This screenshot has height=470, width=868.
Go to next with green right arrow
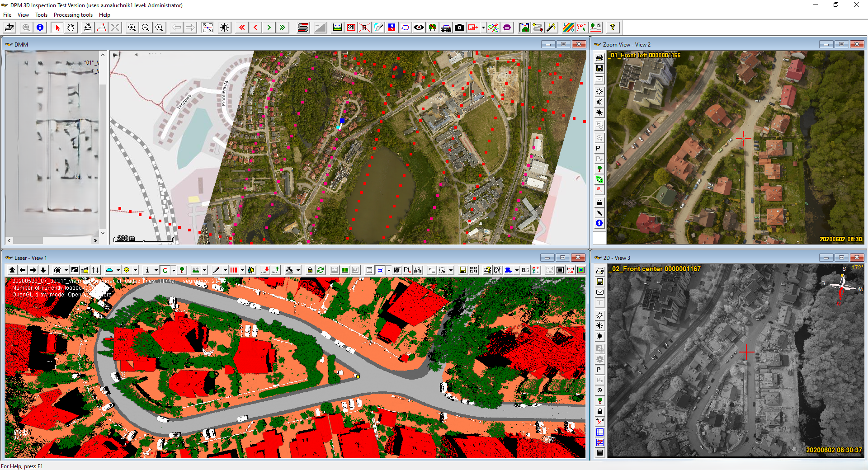pyautogui.click(x=269, y=28)
